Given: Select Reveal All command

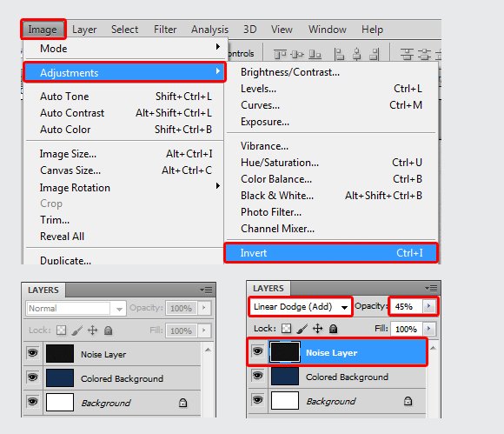Looking at the screenshot, I should [x=125, y=237].
